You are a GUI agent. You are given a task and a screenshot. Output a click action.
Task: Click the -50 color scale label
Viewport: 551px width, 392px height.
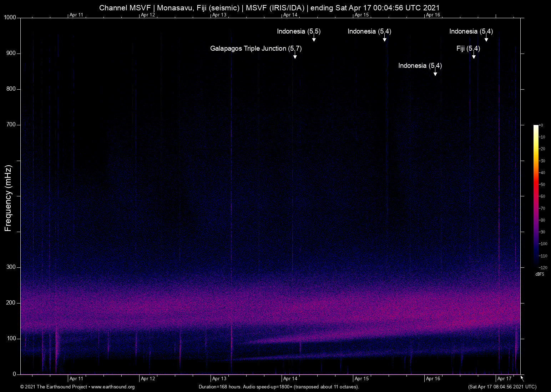click(x=542, y=185)
